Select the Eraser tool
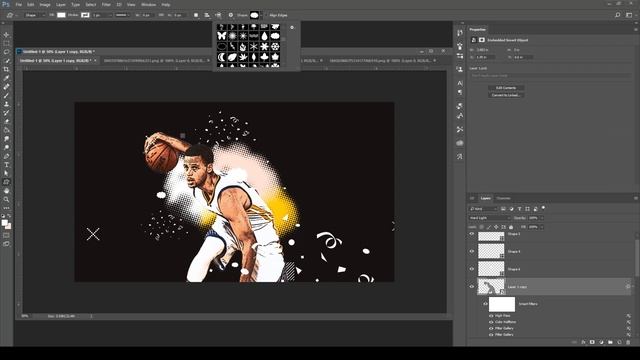 click(x=6, y=121)
